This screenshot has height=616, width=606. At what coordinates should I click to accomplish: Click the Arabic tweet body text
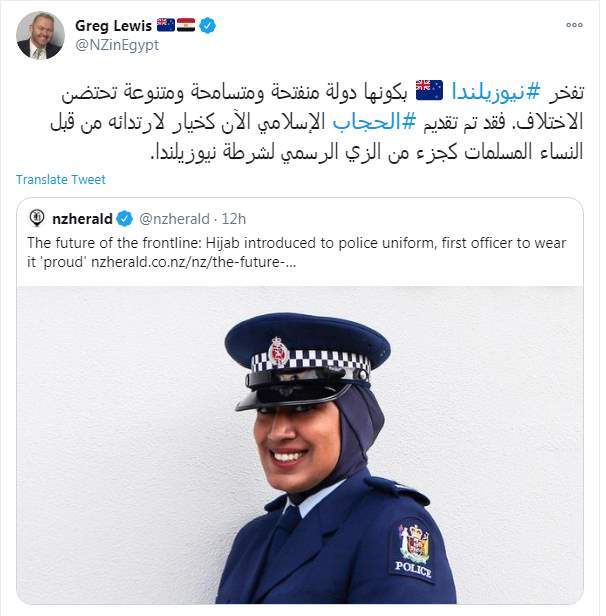point(317,122)
